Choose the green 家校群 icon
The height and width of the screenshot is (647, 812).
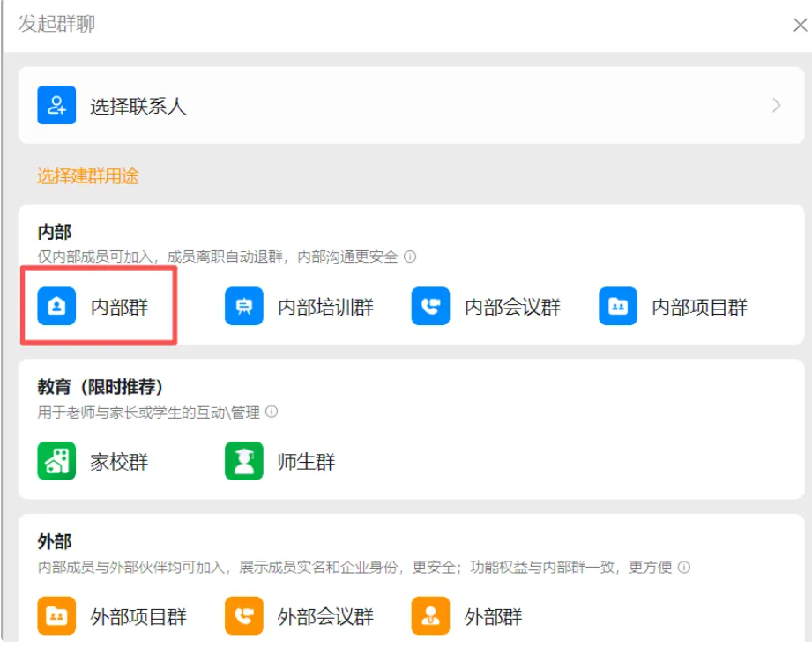[x=56, y=462]
